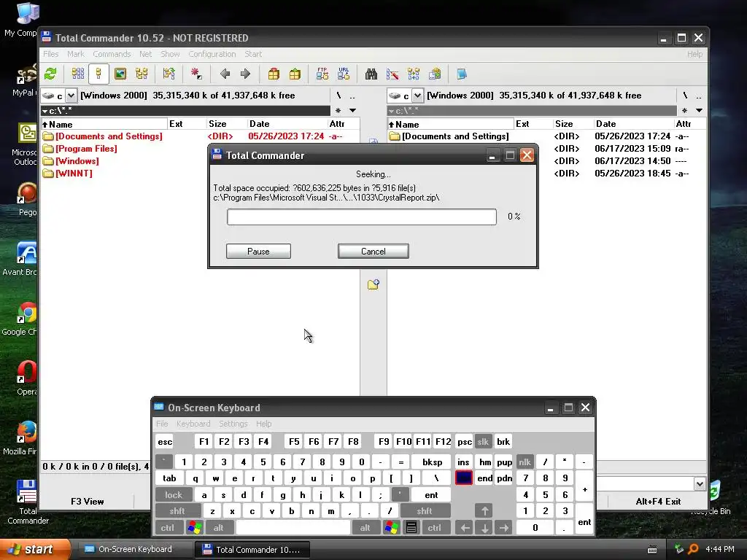The width and height of the screenshot is (747, 560).
Task: Toggle the slk key on On-Screen Keyboard
Action: point(483,441)
